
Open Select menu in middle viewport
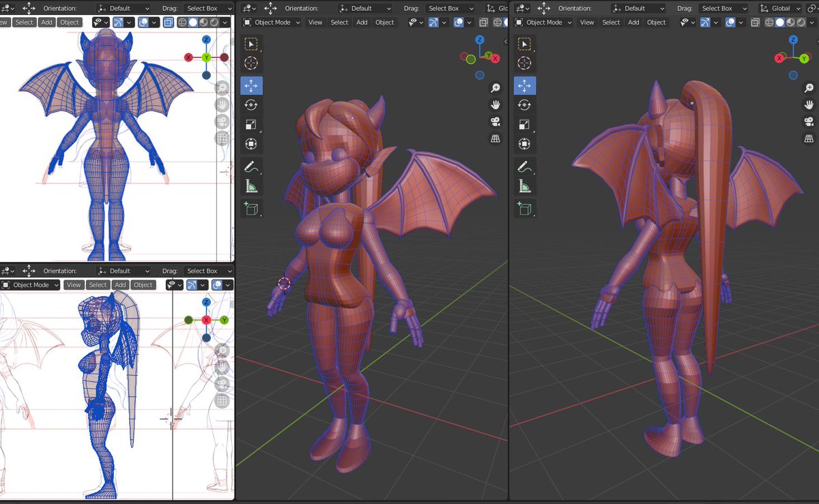pyautogui.click(x=340, y=23)
